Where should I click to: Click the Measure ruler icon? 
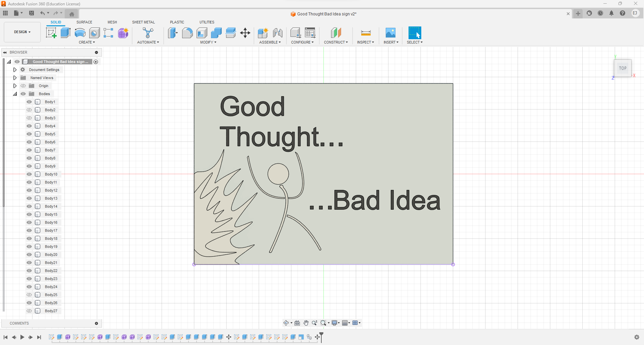366,33
